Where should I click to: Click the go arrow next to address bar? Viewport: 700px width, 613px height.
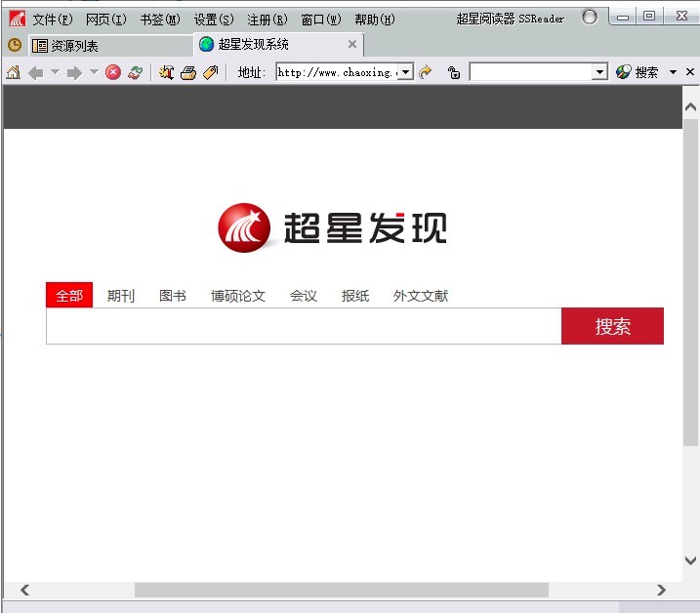pyautogui.click(x=426, y=72)
